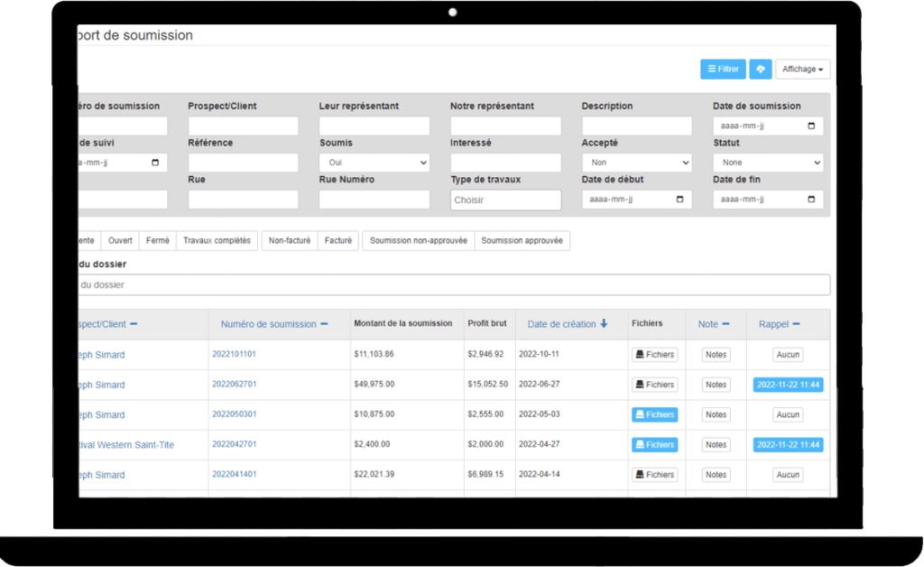Toggle the Facturé filter button
Image resolution: width=924 pixels, height=567 pixels.
pyautogui.click(x=337, y=241)
